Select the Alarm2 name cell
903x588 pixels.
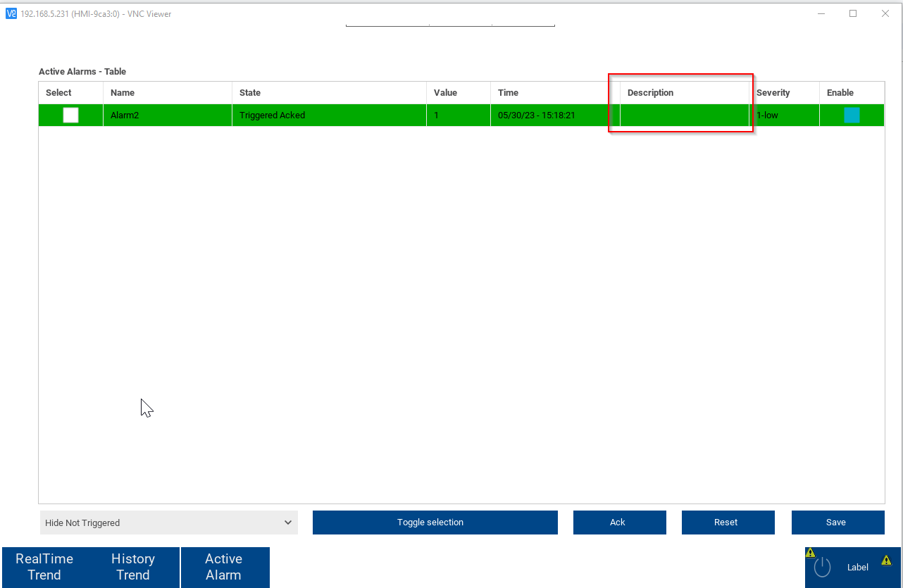(x=168, y=115)
